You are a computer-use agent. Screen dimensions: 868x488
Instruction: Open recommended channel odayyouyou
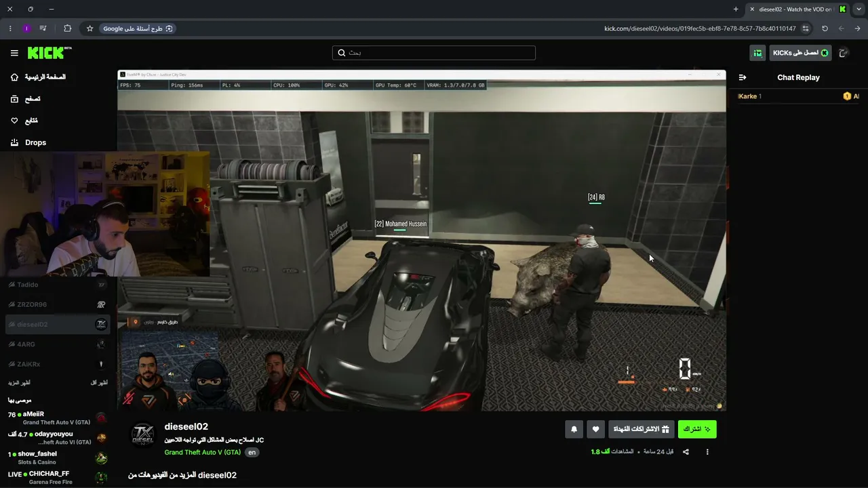point(58,438)
